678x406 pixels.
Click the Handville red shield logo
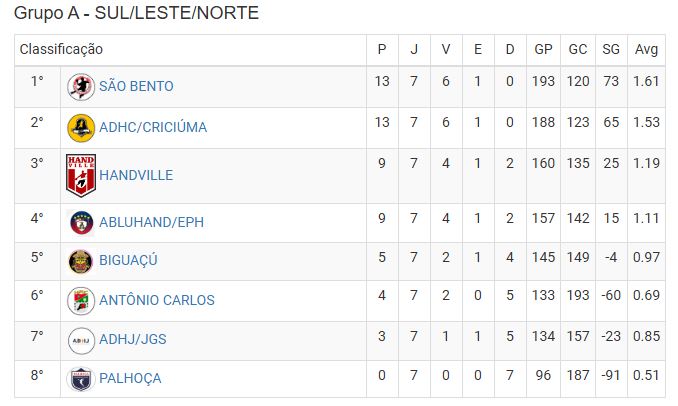click(81, 176)
